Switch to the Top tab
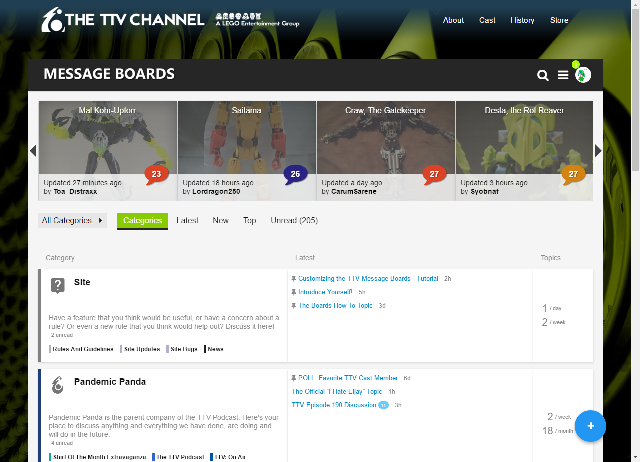The image size is (640, 462). coord(249,220)
